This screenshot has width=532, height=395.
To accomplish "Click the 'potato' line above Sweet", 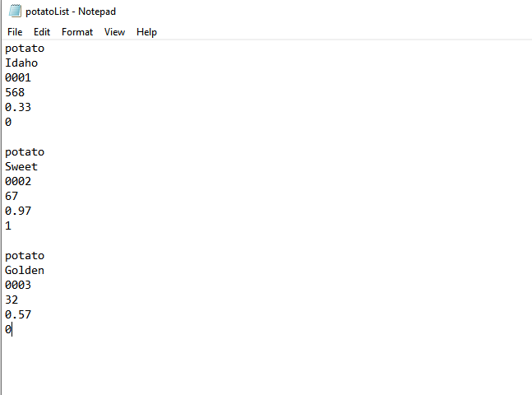I will click(x=25, y=151).
